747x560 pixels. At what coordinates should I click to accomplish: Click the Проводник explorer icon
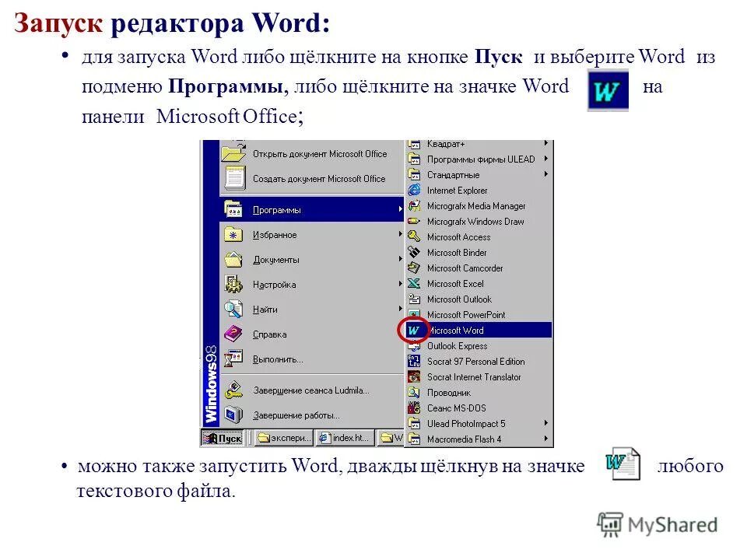coord(414,393)
